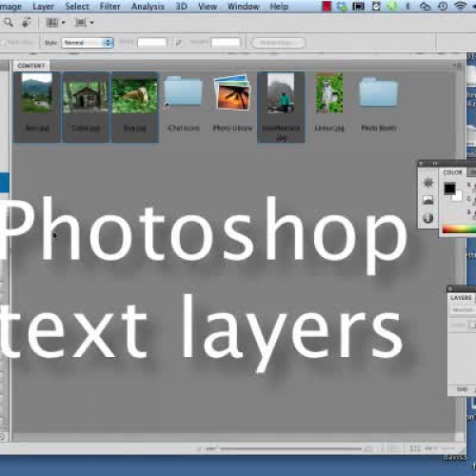Image resolution: width=476 pixels, height=476 pixels.
Task: Open the Analysis menu
Action: coord(148,7)
